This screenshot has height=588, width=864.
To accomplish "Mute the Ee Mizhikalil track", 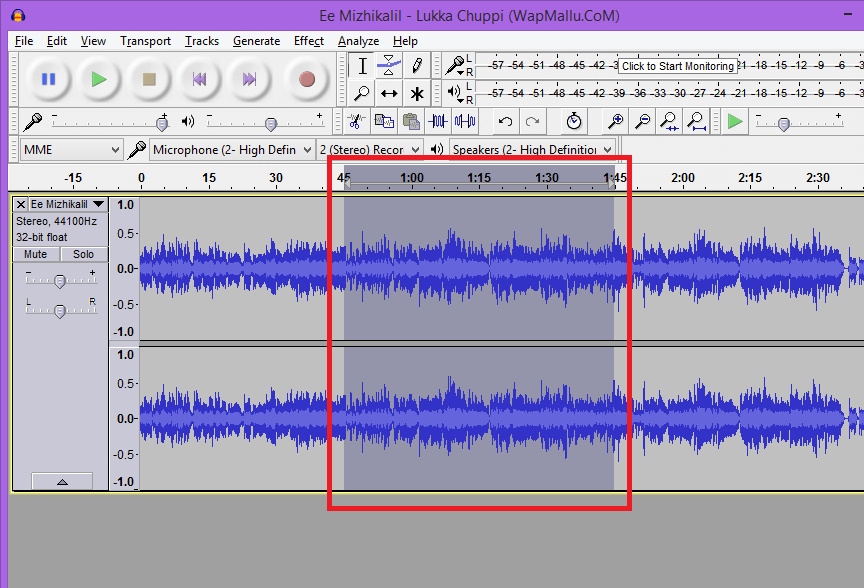I will pyautogui.click(x=36, y=254).
